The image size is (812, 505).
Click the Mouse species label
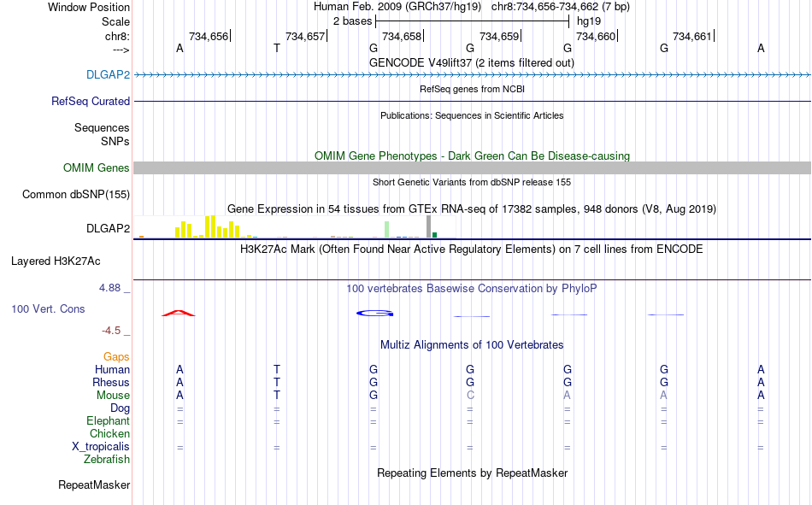pyautogui.click(x=113, y=395)
